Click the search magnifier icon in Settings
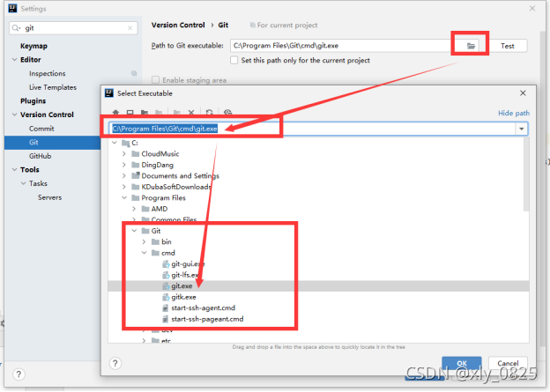 point(16,28)
